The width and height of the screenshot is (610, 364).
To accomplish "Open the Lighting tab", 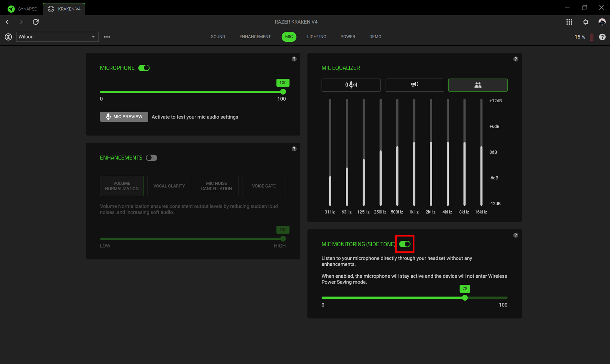I will tap(316, 37).
